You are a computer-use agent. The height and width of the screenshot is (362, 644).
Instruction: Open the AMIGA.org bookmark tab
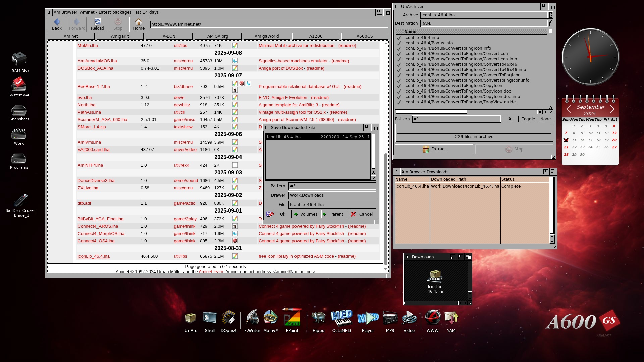point(218,36)
